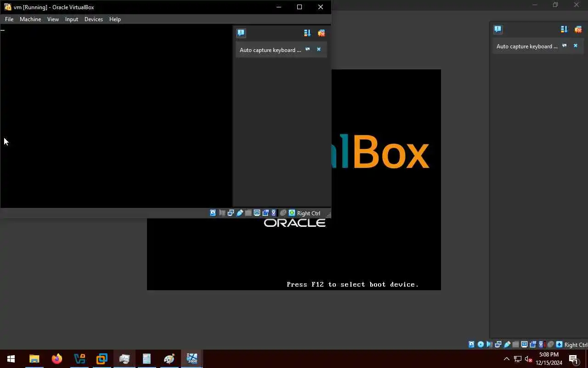Click shared folders indicator in background VM status bar

click(515, 345)
